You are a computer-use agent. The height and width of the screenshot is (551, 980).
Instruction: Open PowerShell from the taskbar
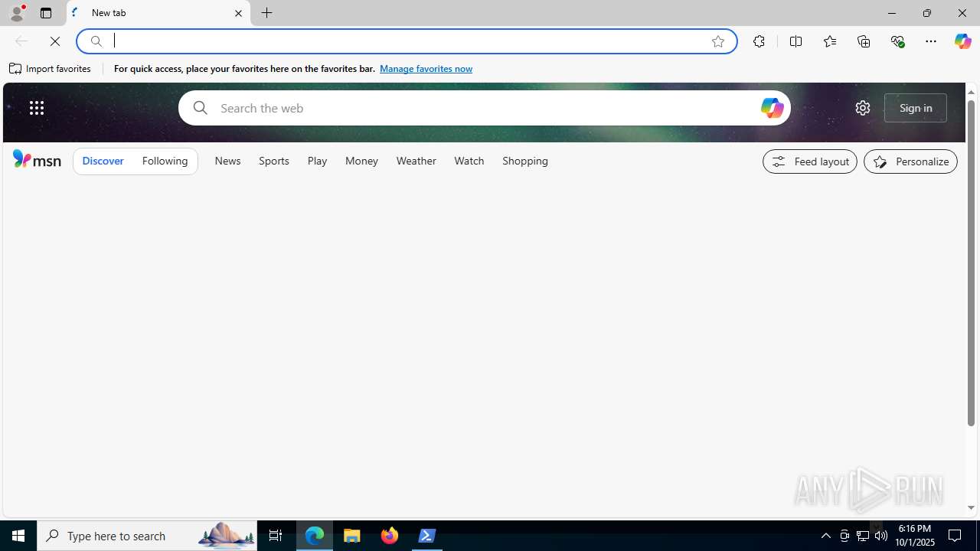[427, 536]
